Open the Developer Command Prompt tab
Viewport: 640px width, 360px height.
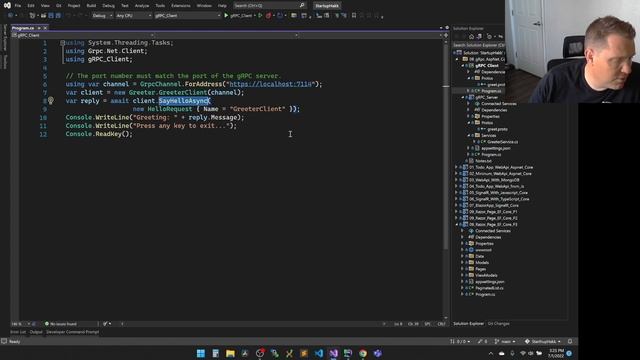pos(72,332)
